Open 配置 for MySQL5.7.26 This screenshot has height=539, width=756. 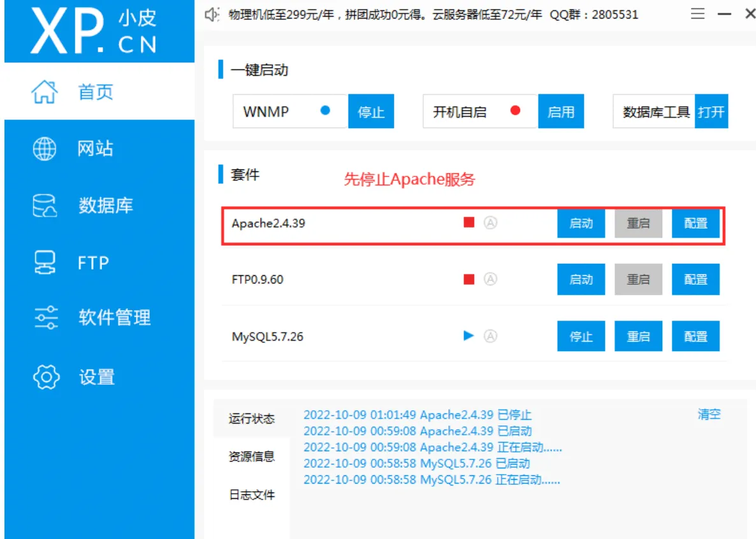point(695,336)
